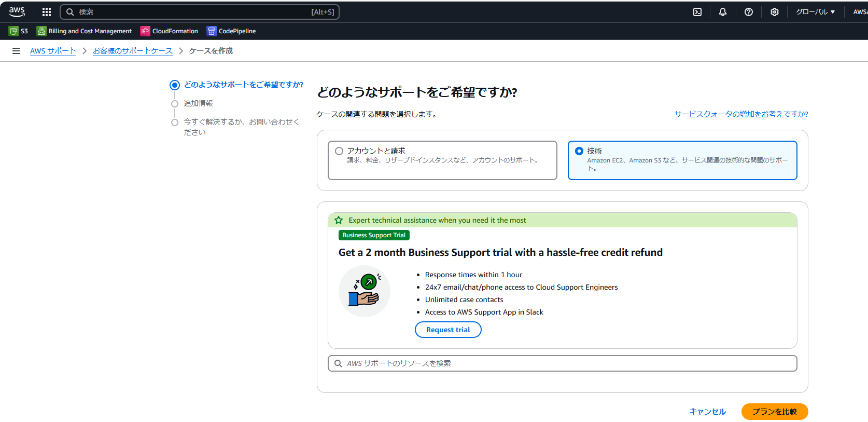
Task: Click the trial heading 'Get a 2 month Business Support trial'
Action: (500, 252)
